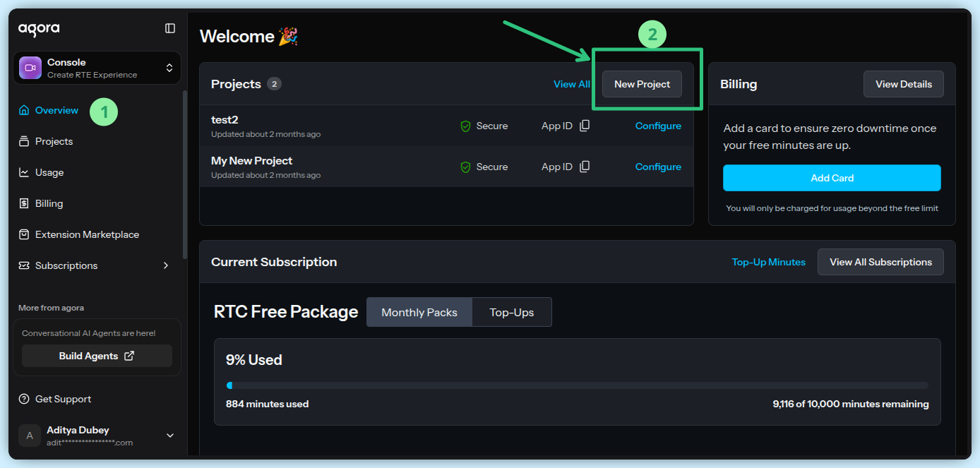
Task: Expand the Subscriptions menu chevron
Action: coord(166,266)
